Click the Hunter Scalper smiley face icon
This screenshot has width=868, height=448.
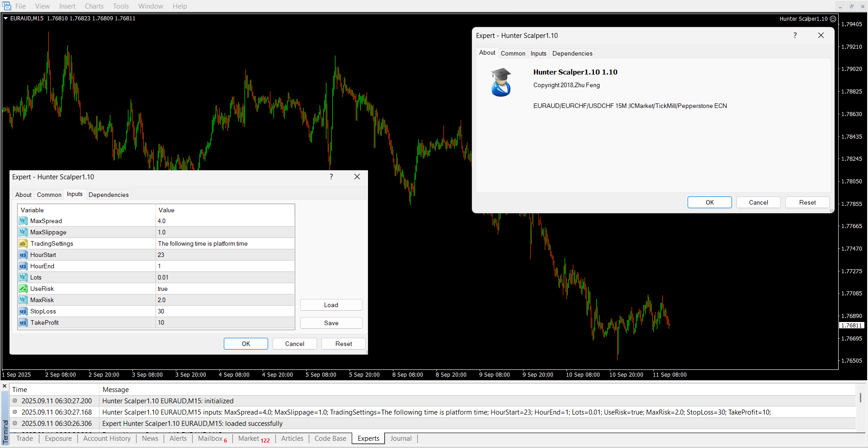[833, 19]
